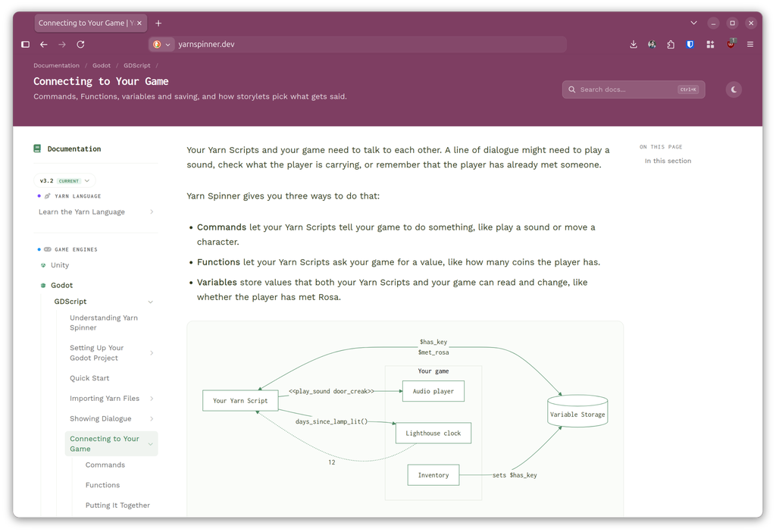
Task: Click the Documentation breadcrumb link
Action: [x=56, y=65]
